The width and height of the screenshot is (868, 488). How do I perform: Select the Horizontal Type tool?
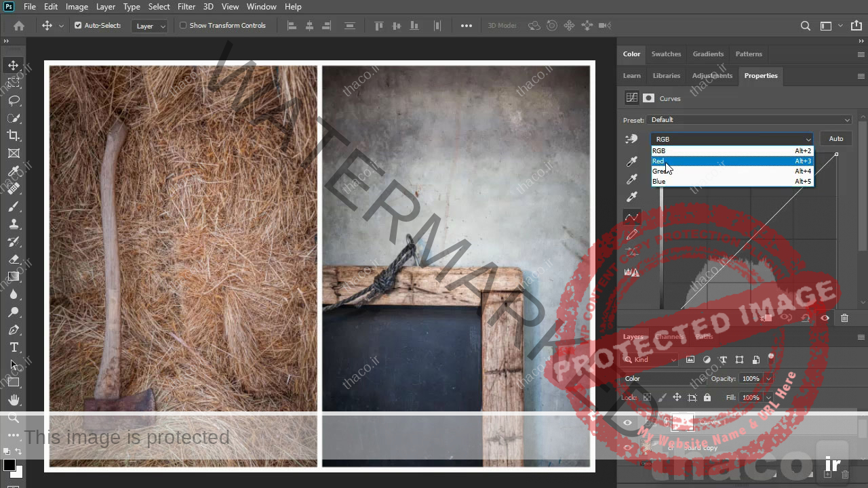point(14,347)
